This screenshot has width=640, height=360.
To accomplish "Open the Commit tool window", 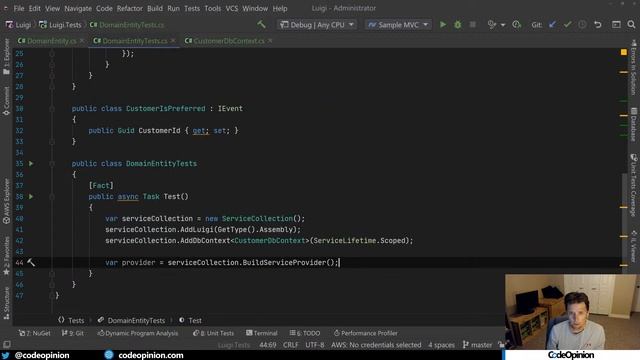I will tap(6, 101).
